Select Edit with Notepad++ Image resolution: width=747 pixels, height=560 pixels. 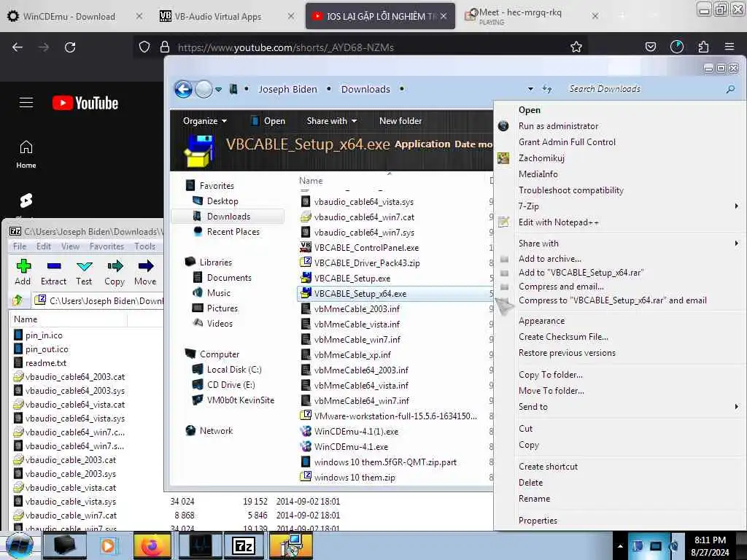[x=558, y=222]
